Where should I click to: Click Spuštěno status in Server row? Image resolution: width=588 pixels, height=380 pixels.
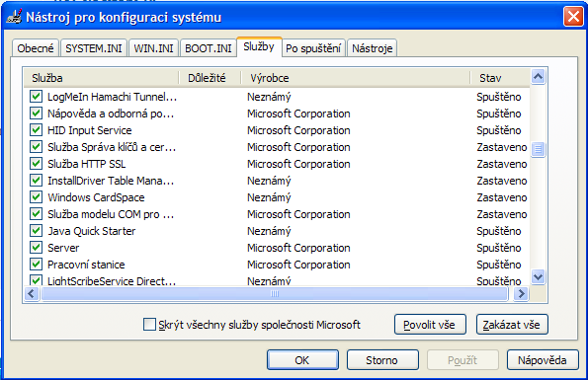[499, 248]
